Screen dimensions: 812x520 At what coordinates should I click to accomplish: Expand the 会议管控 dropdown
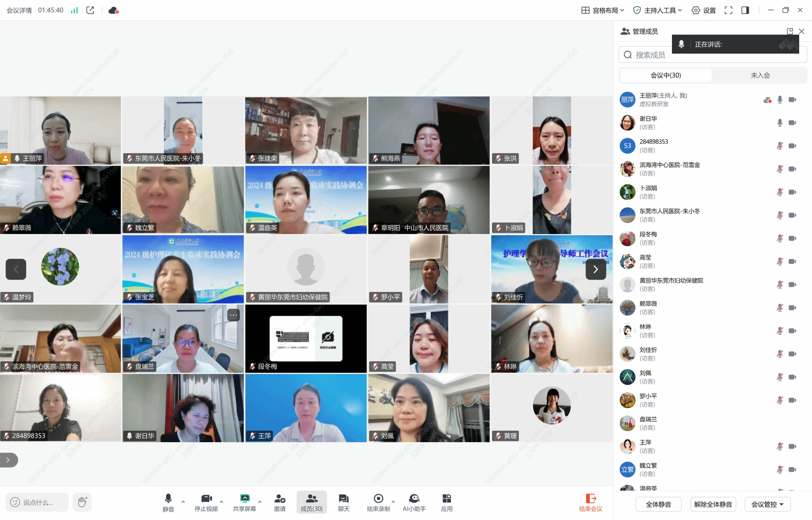click(768, 504)
